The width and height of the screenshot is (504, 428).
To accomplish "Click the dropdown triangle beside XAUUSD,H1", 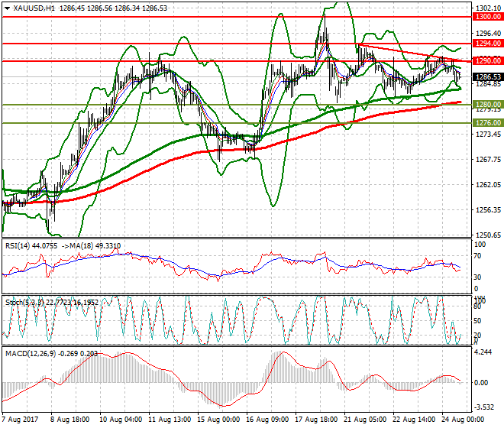I will [6, 8].
